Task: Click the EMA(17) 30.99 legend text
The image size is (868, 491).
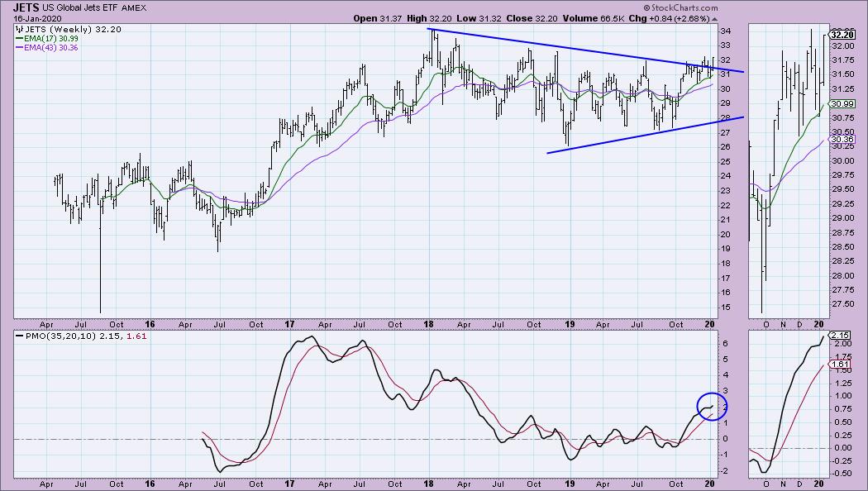Action: (51, 39)
